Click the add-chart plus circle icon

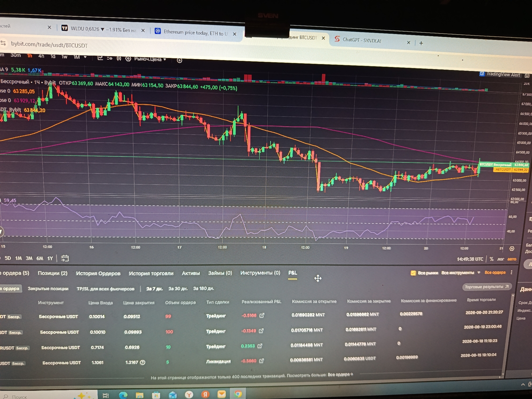pyautogui.click(x=180, y=60)
